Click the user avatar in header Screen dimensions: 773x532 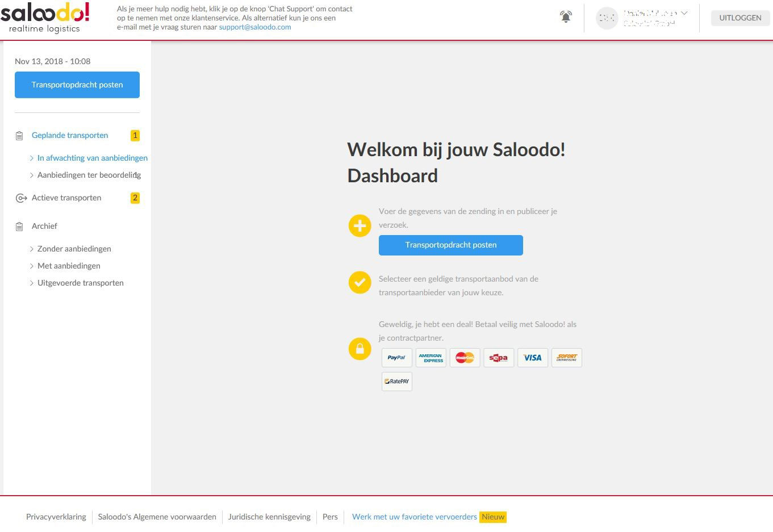[x=607, y=18]
